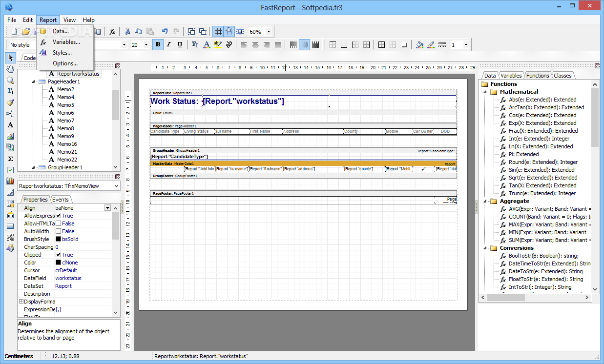
Task: Open the View menu
Action: pyautogui.click(x=69, y=20)
